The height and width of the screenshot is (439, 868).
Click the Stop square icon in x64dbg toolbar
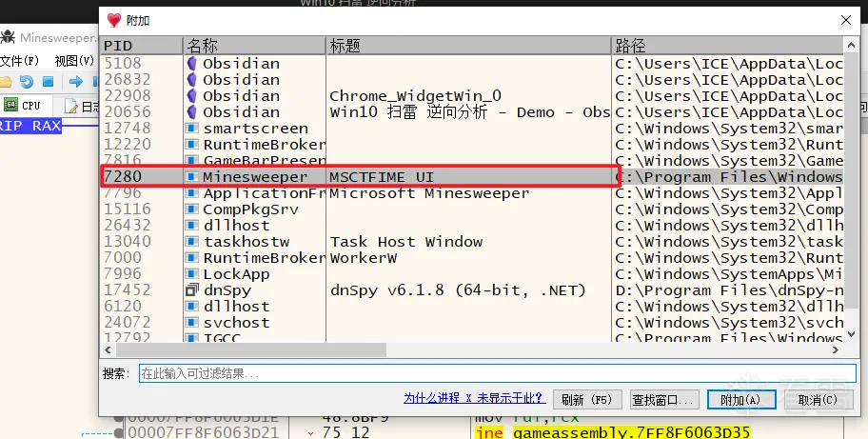tap(49, 82)
